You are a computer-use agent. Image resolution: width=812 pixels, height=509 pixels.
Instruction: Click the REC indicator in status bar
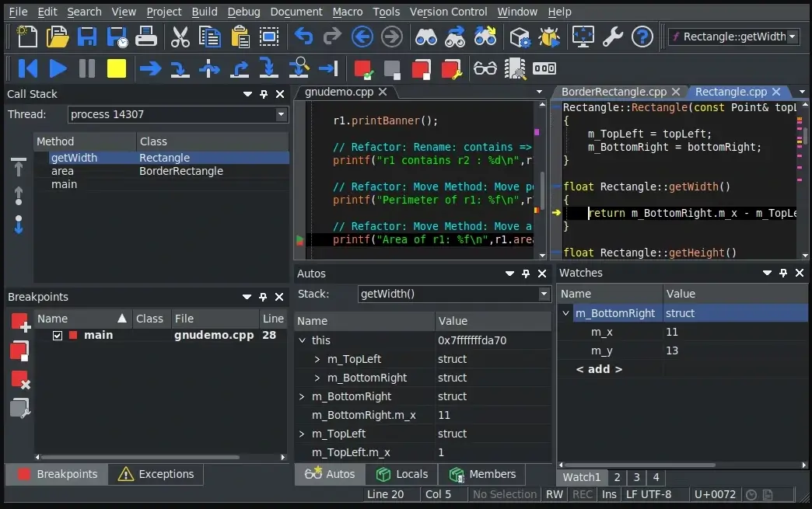coord(582,494)
